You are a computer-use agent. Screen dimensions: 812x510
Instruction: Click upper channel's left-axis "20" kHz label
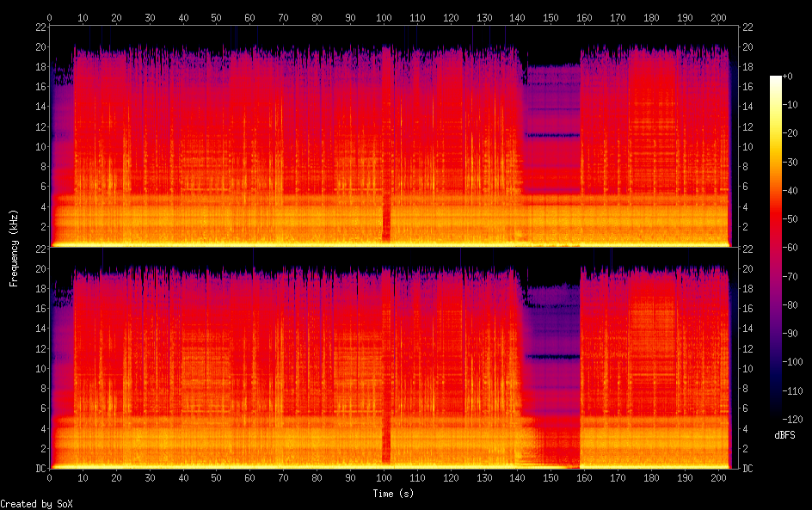[41, 47]
